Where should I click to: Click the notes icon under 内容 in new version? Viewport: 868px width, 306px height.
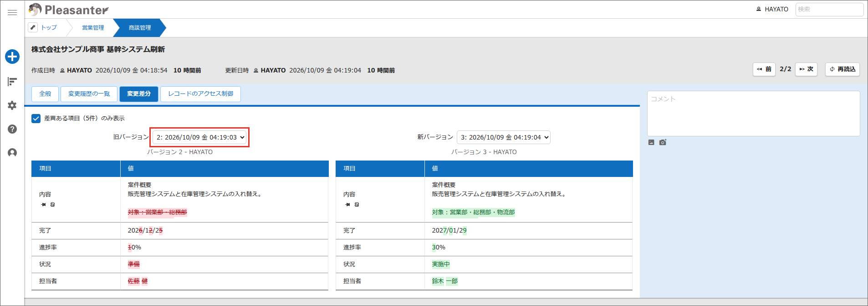point(357,204)
